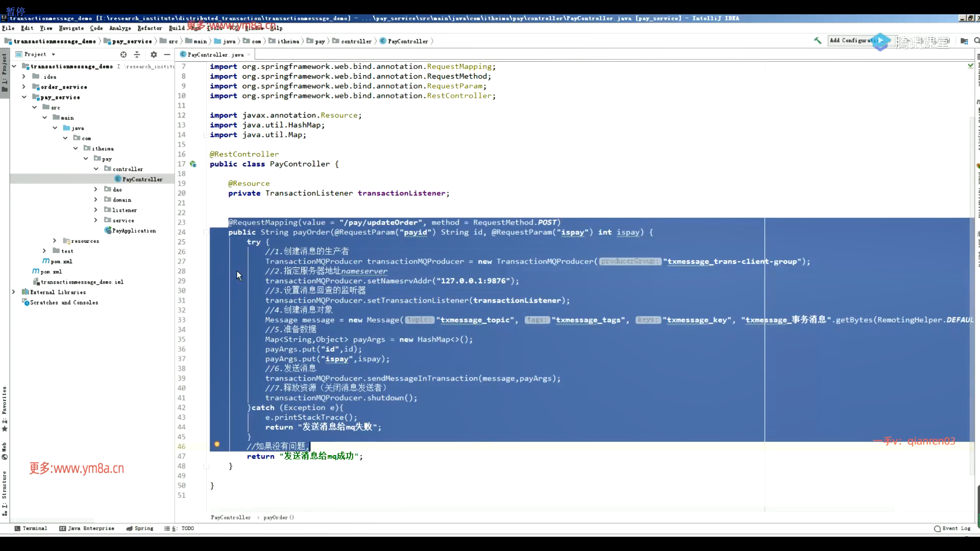This screenshot has width=980, height=551.
Task: Click the intention lightbulb on line 46
Action: [x=217, y=444]
